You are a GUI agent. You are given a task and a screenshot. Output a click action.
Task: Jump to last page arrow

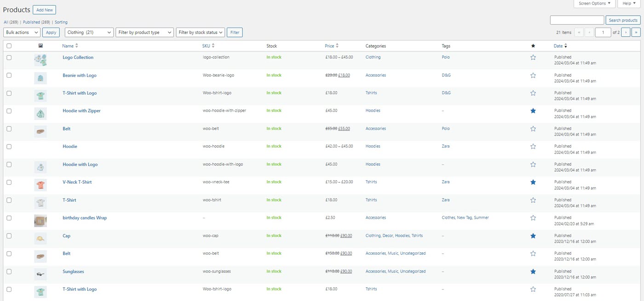point(636,32)
